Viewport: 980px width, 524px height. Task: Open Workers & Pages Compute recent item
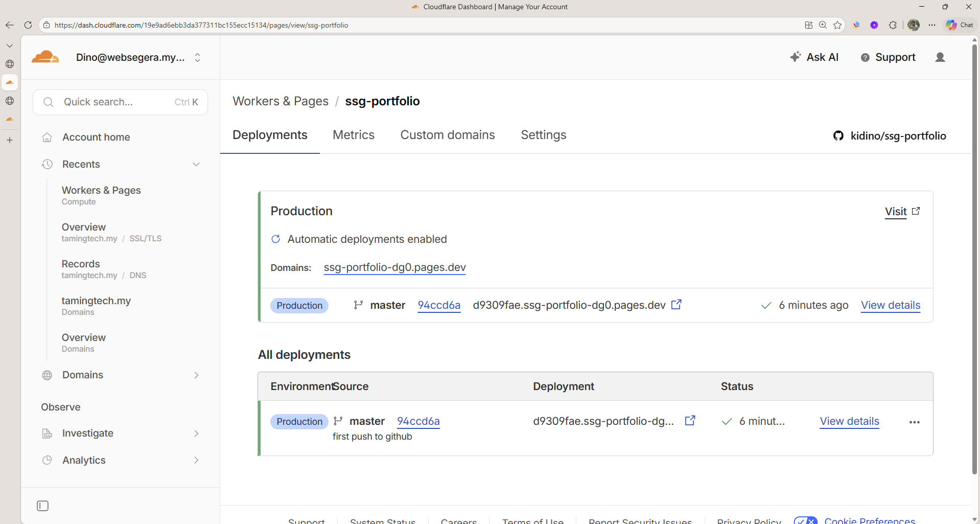pos(101,195)
